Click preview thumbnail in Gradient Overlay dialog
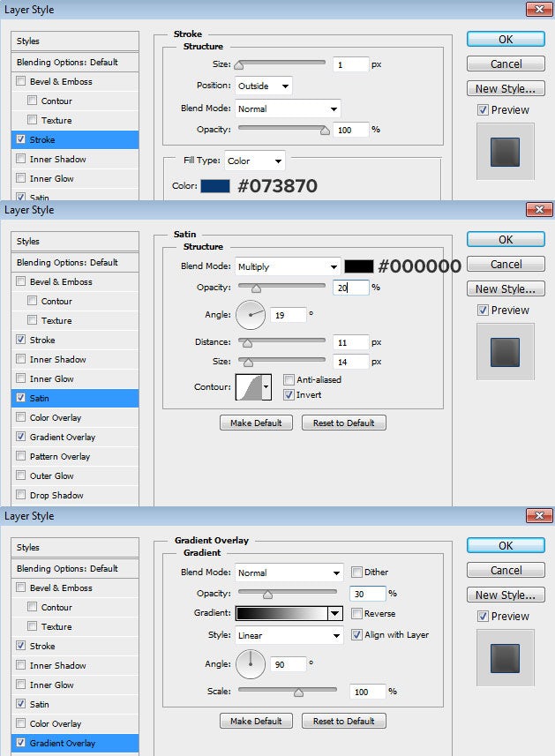The image size is (555, 756). click(505, 658)
